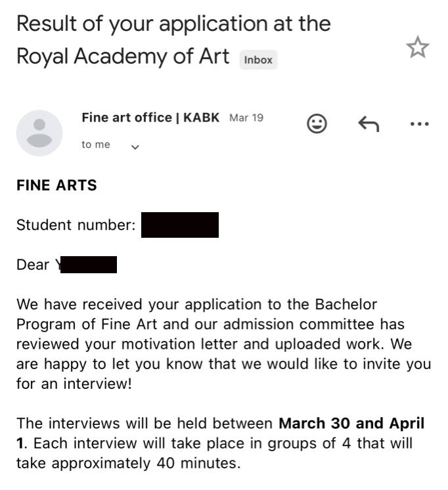Viewport: 448px width, 490px height.
Task: Tap the 'Royal Academy of Art' subject line
Action: [x=123, y=56]
